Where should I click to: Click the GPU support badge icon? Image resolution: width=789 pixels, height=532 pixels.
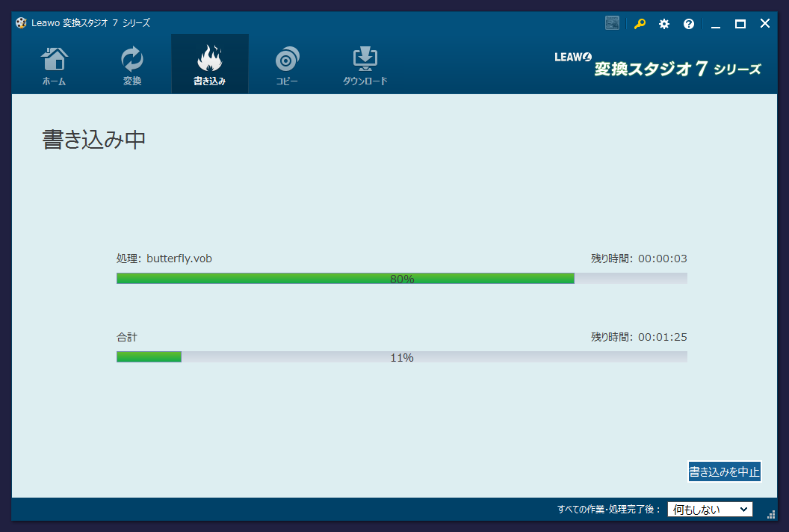[x=613, y=23]
